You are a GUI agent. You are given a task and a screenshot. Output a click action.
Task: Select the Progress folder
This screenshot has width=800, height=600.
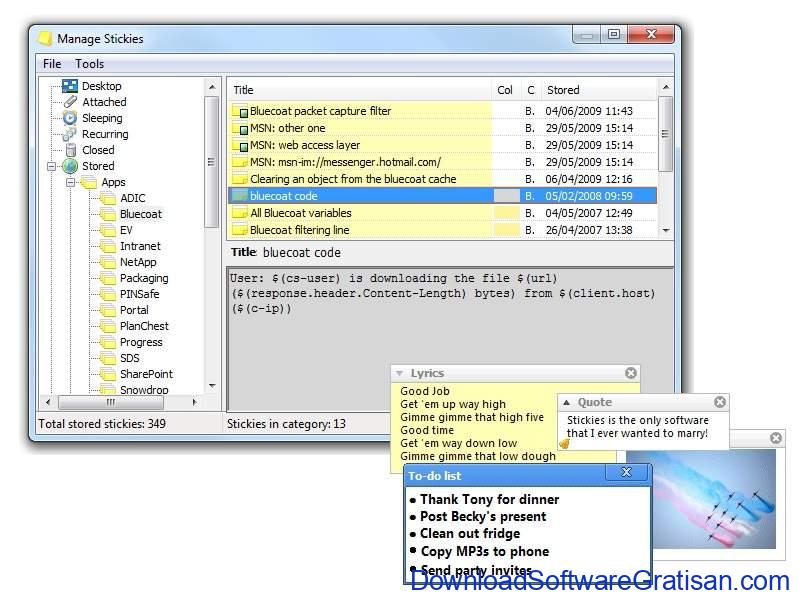click(x=141, y=342)
